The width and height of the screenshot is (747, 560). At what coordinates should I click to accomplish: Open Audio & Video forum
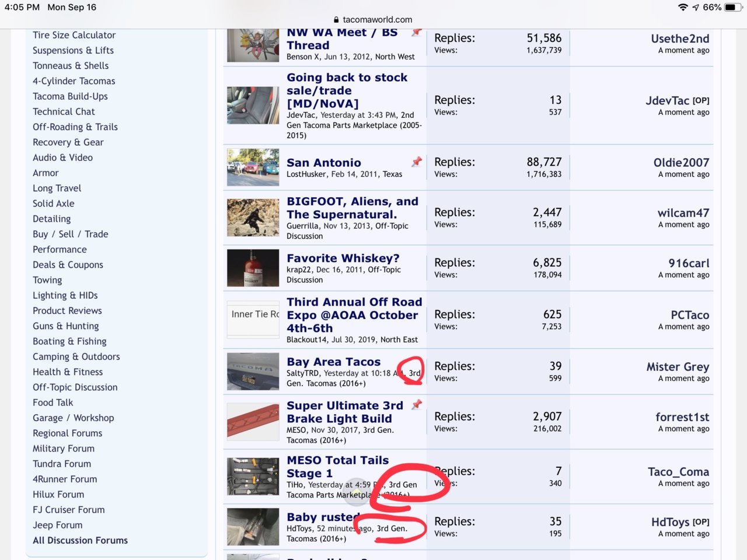62,157
